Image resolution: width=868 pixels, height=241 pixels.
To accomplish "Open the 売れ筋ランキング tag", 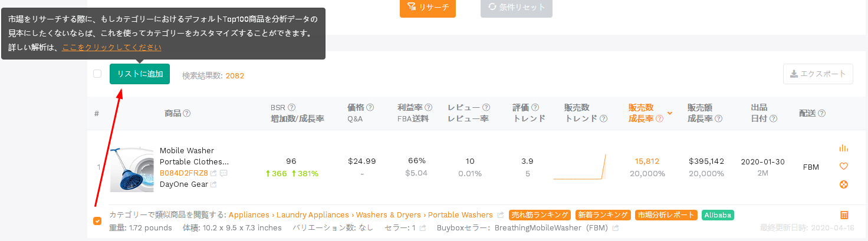I will point(540,215).
